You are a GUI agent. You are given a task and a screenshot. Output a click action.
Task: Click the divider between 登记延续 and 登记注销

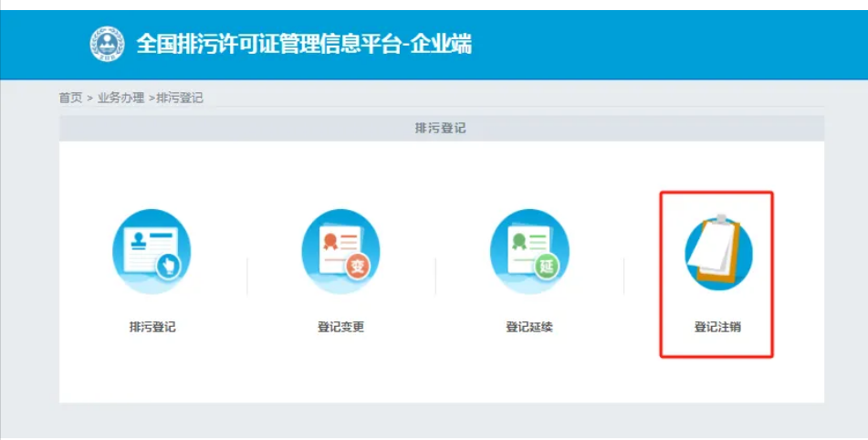pos(624,276)
